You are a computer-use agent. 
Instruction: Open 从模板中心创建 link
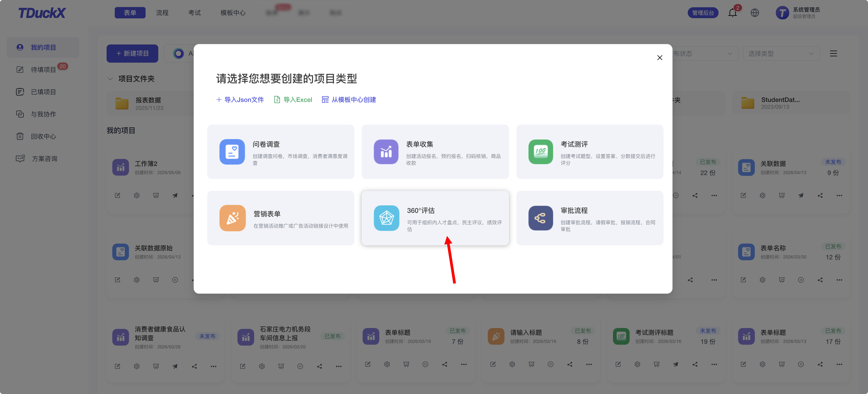click(349, 99)
